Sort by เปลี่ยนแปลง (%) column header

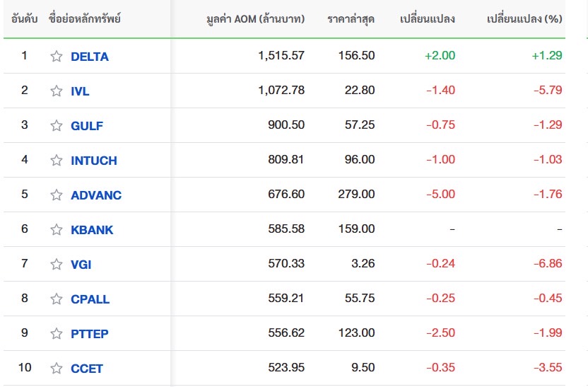524,19
